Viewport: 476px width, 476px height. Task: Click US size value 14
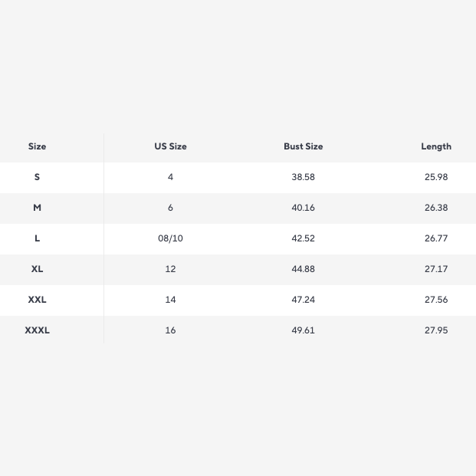click(170, 300)
